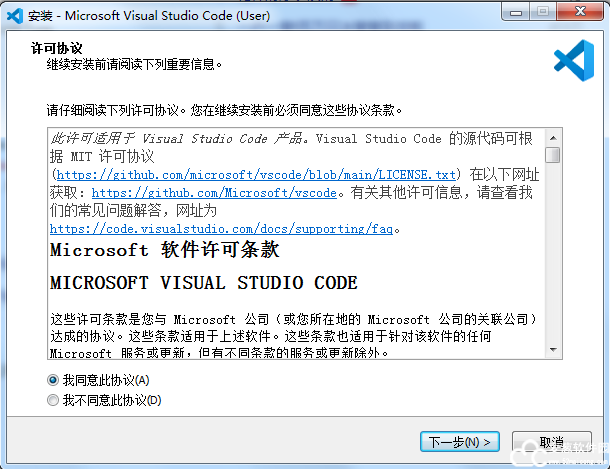
Task: Close the setup window with X
Action: (x=580, y=13)
